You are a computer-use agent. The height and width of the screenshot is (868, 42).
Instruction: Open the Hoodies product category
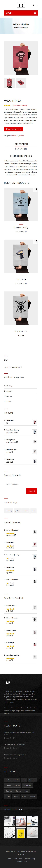tap(9, 391)
